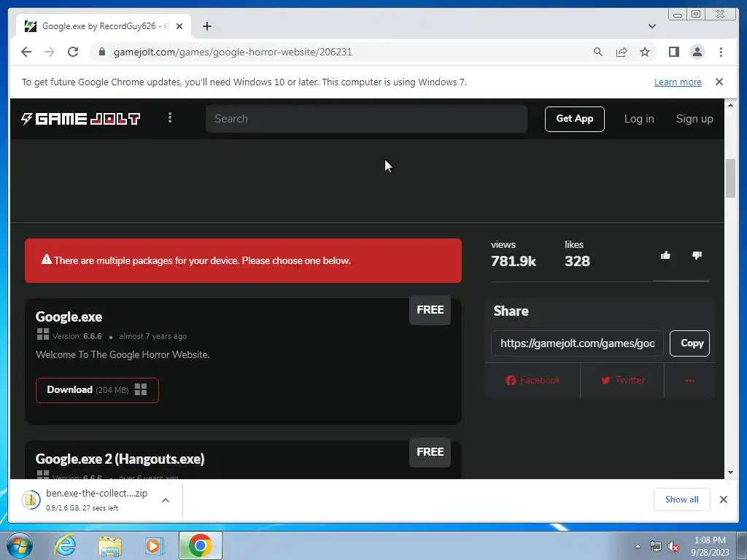Open Chrome three-dot menu
This screenshot has height=560, width=747.
(x=721, y=52)
